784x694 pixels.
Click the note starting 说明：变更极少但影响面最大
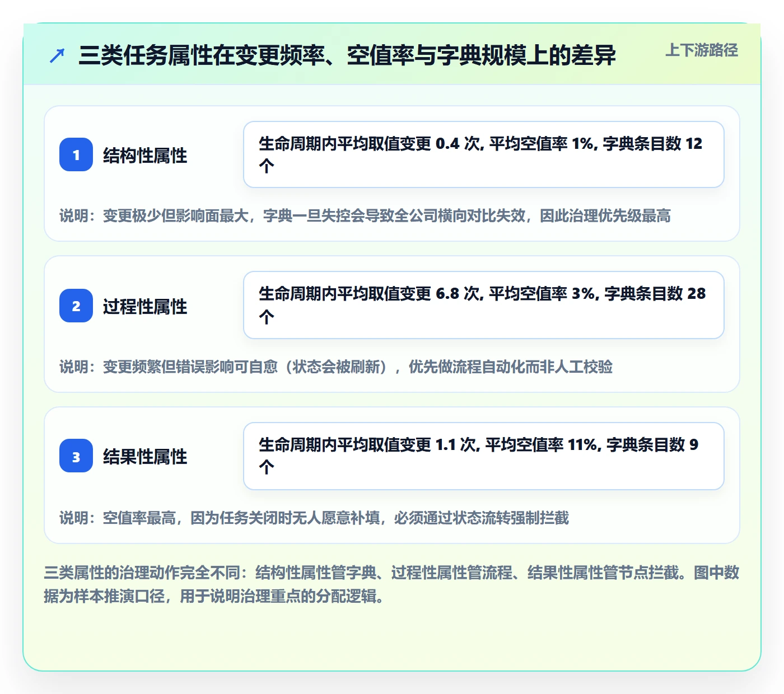[x=365, y=215]
